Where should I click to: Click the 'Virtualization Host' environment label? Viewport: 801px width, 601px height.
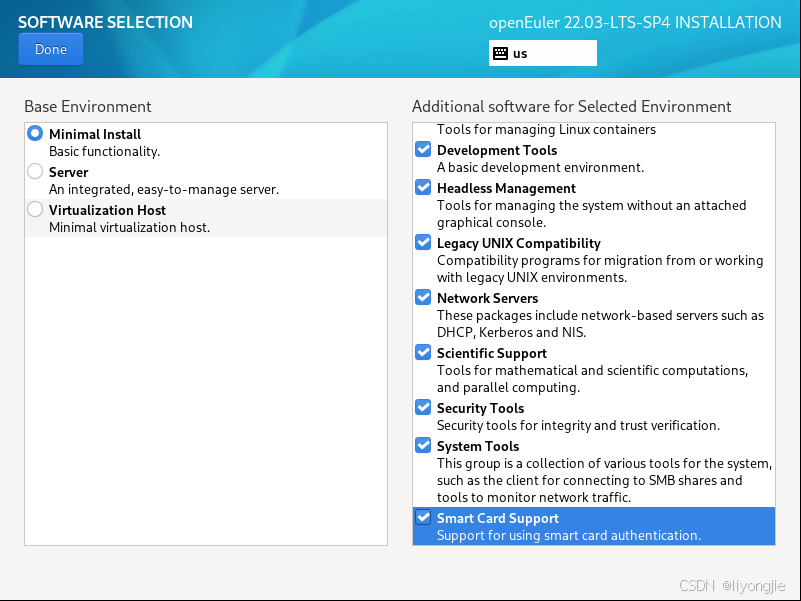107,210
